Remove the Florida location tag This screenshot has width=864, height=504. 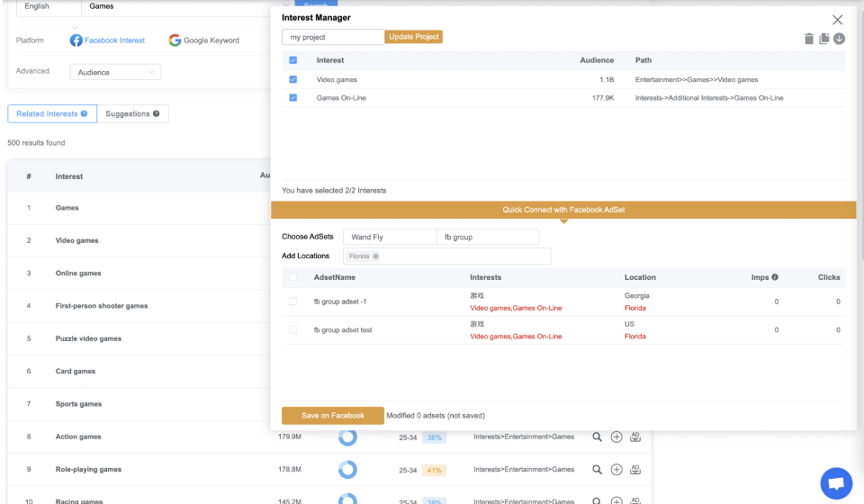(x=376, y=256)
